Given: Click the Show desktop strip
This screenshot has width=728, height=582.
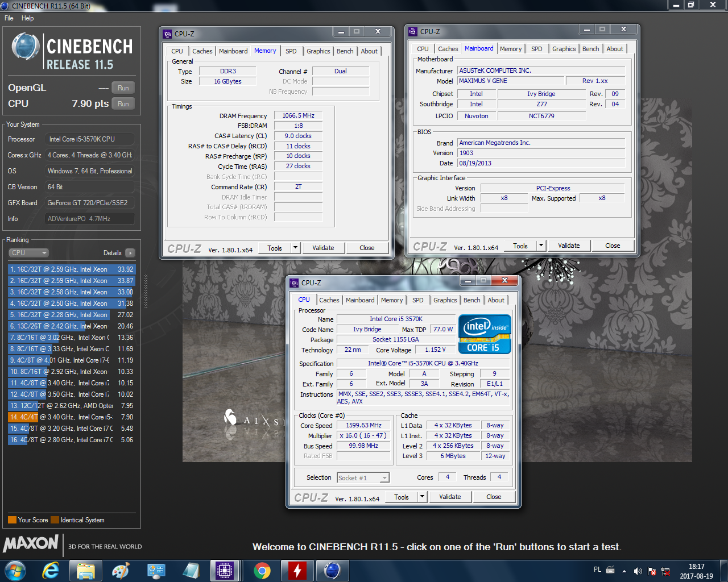Looking at the screenshot, I should [x=724, y=571].
